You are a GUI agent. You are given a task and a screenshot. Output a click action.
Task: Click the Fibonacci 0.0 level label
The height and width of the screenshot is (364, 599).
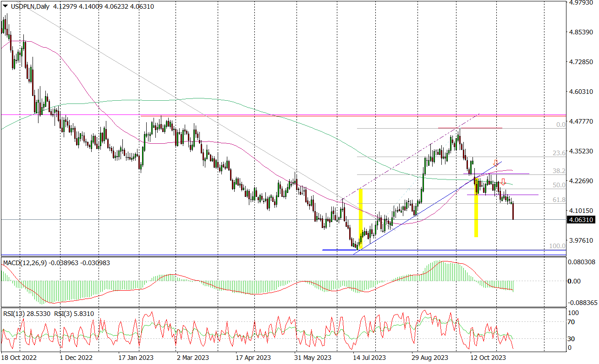(561, 125)
